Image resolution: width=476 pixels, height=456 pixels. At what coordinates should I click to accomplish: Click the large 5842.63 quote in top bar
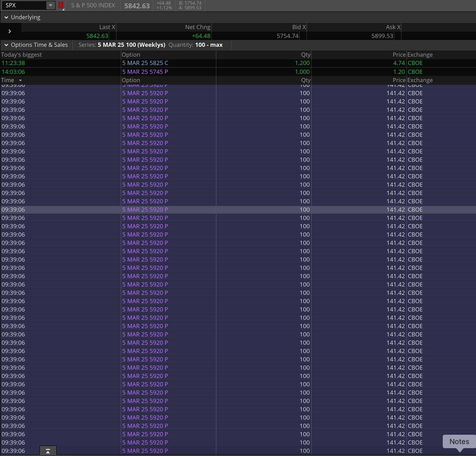click(x=137, y=6)
